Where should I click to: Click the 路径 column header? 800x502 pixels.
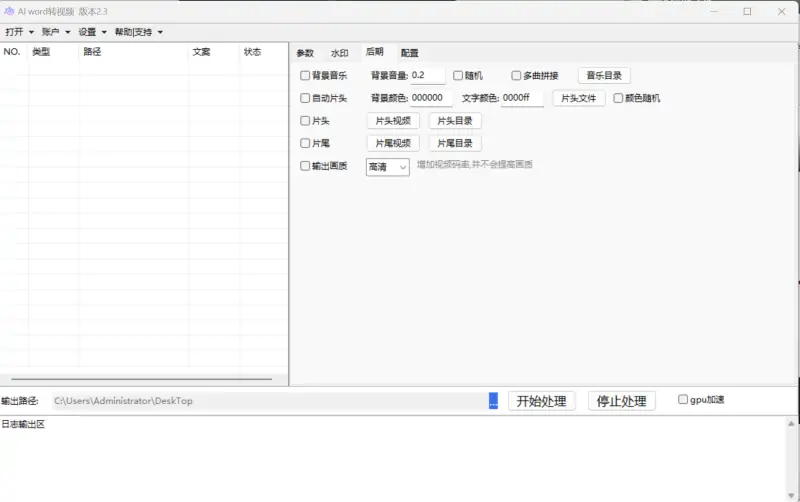(x=134, y=52)
